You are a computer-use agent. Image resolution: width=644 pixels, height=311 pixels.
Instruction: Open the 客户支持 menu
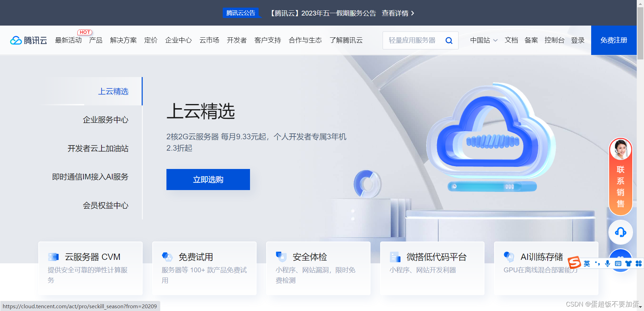[x=268, y=40]
